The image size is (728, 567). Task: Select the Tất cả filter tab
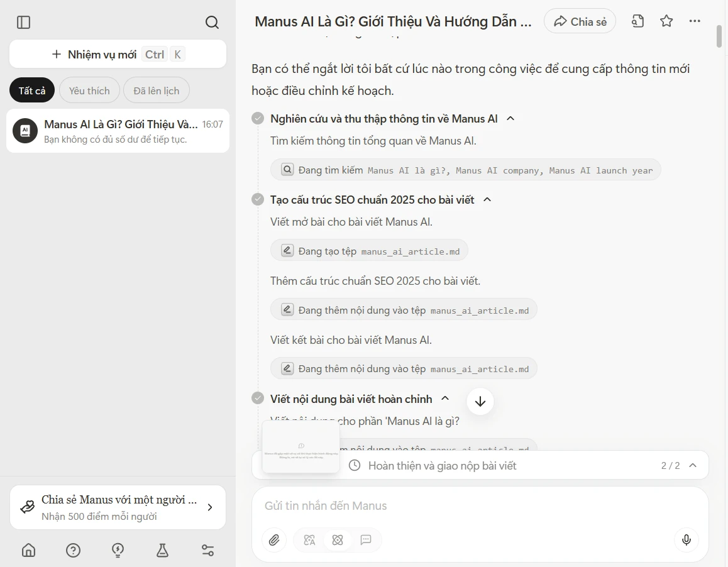(x=32, y=91)
